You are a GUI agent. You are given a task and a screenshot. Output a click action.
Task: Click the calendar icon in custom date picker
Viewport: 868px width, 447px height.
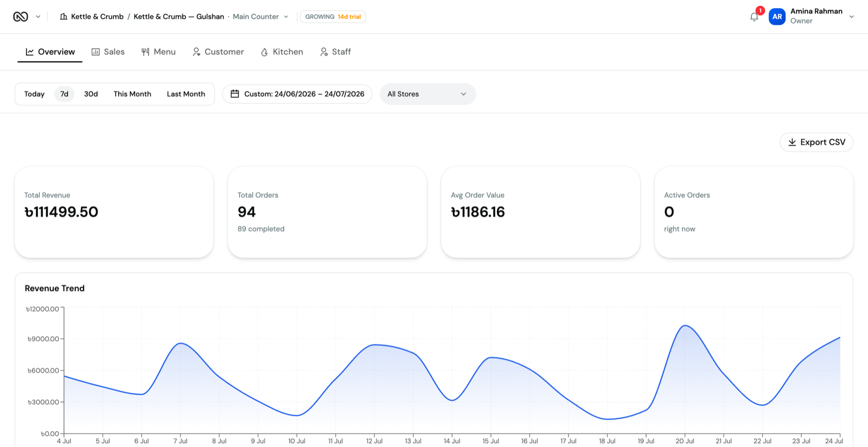click(x=235, y=94)
